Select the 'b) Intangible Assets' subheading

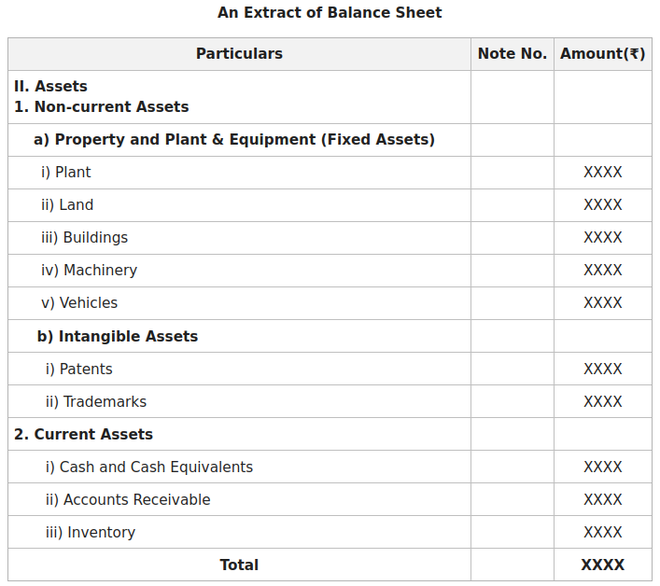coord(118,336)
